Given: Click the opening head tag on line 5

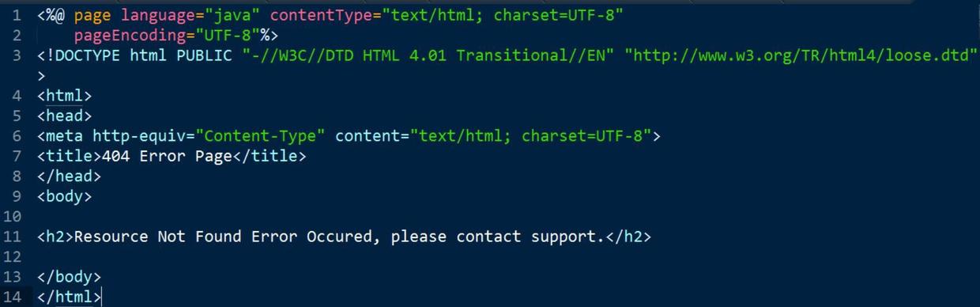Looking at the screenshot, I should [x=65, y=116].
